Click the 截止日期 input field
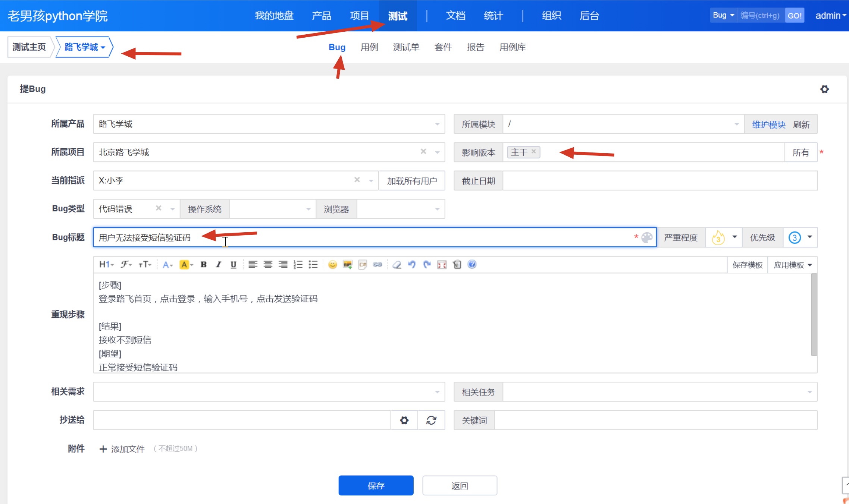The height and width of the screenshot is (504, 849). click(x=660, y=181)
